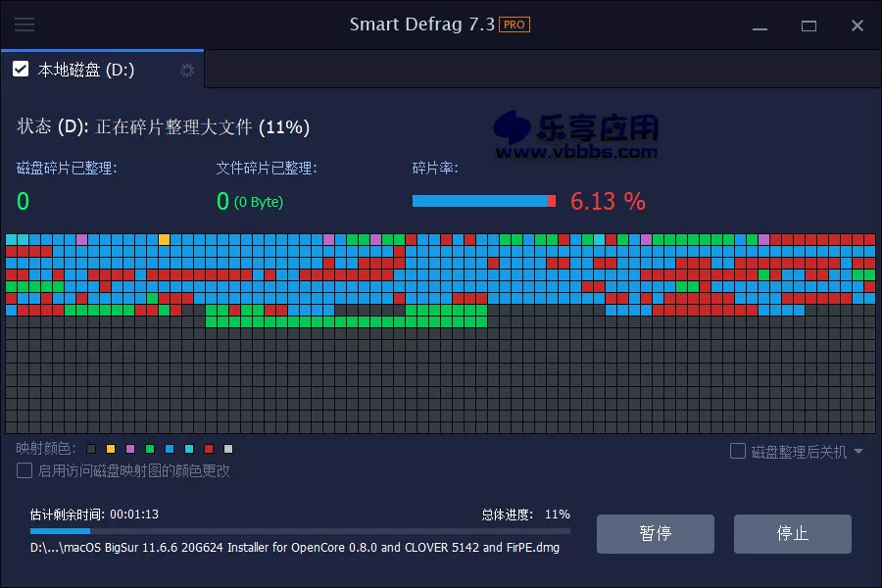Click the black legend square in the legend row
The image size is (882, 588).
point(91,449)
